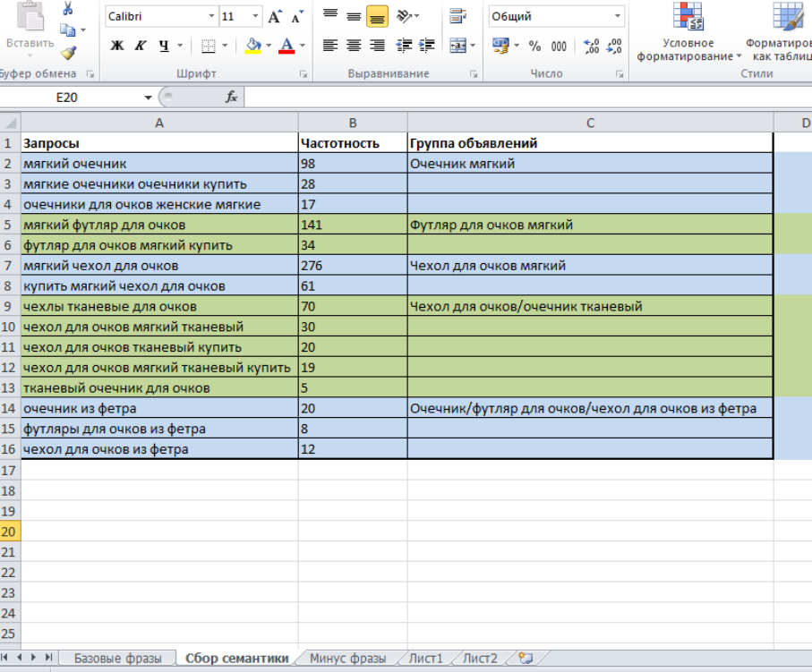
Task: Click the Paste (Вставить) clipboard icon
Action: [30, 15]
